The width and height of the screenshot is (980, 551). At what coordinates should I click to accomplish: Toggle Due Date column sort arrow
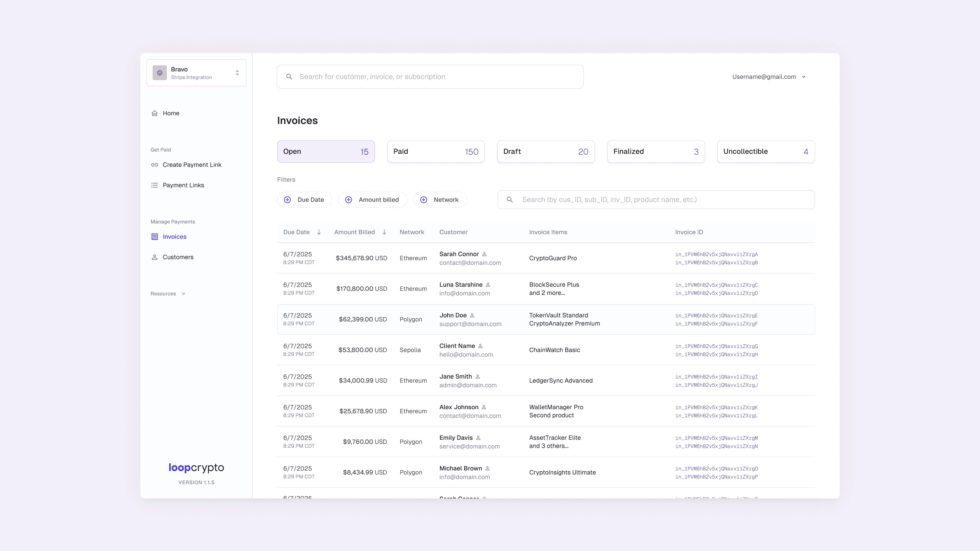pos(319,232)
